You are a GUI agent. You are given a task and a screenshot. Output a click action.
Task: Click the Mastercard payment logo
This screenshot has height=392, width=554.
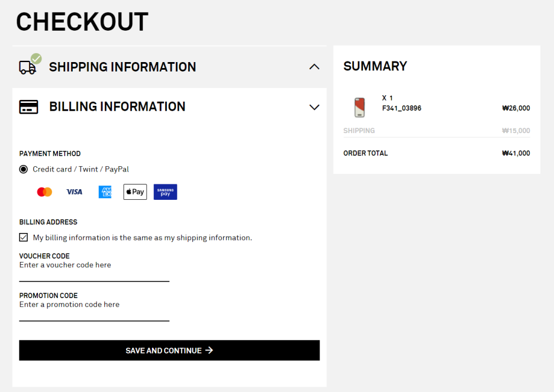point(44,192)
